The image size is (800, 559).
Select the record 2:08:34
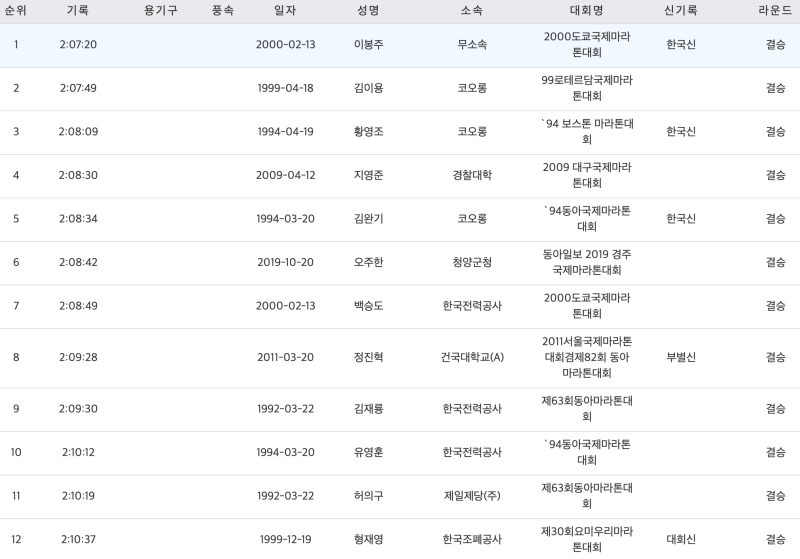tap(78, 218)
